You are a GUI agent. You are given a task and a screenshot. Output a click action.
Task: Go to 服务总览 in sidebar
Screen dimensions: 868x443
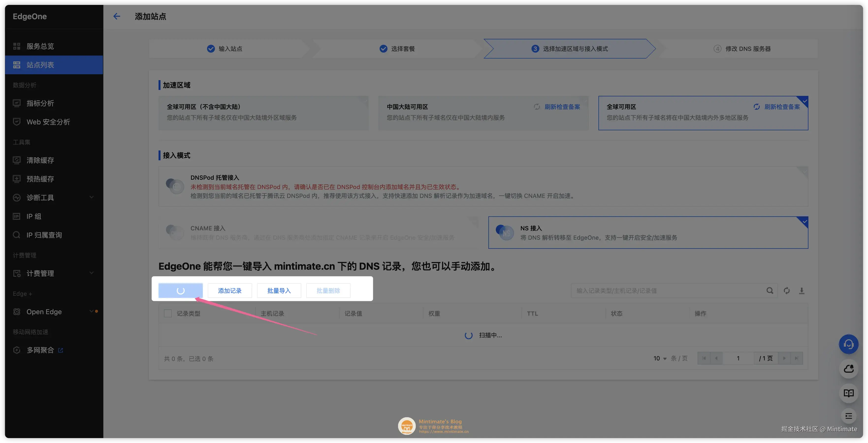(x=40, y=46)
